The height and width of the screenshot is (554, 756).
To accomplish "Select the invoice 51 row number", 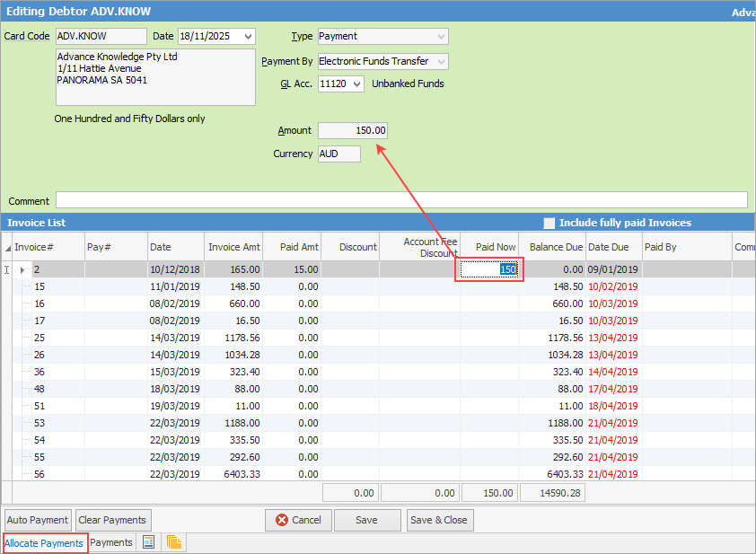I will pyautogui.click(x=40, y=406).
